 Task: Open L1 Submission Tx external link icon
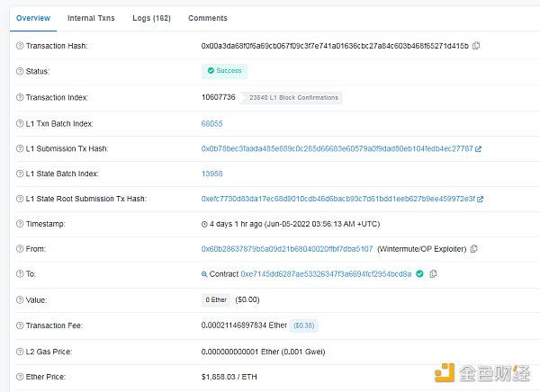click(x=478, y=149)
